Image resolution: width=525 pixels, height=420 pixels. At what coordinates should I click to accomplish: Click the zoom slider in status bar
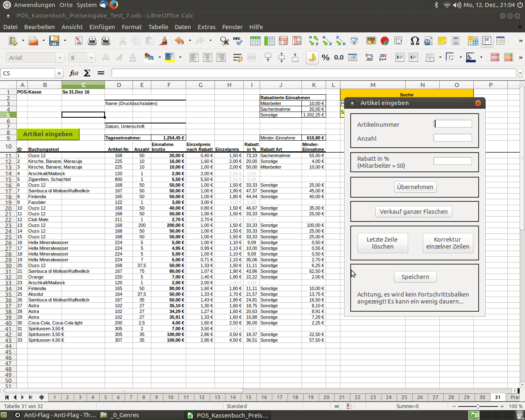pyautogui.click(x=477, y=406)
